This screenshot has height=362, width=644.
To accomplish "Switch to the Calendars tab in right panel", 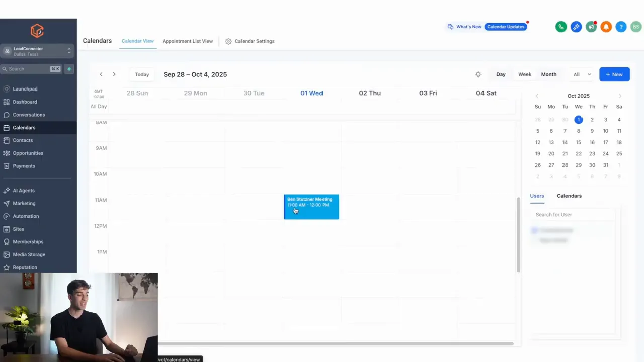I will [569, 196].
